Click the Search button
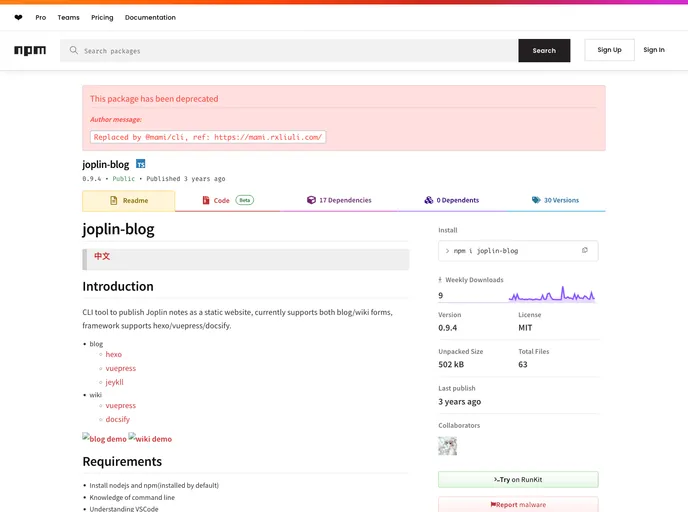 pos(544,50)
